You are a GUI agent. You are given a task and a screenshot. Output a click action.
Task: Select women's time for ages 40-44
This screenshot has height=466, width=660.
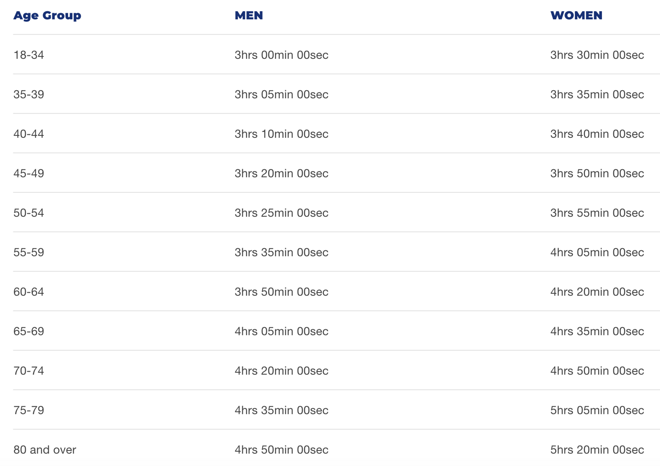(x=597, y=134)
